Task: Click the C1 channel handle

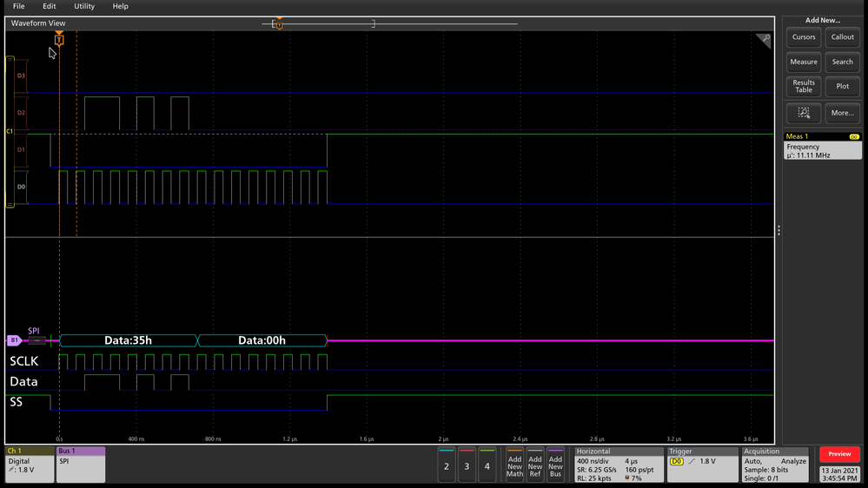Action: pyautogui.click(x=10, y=131)
